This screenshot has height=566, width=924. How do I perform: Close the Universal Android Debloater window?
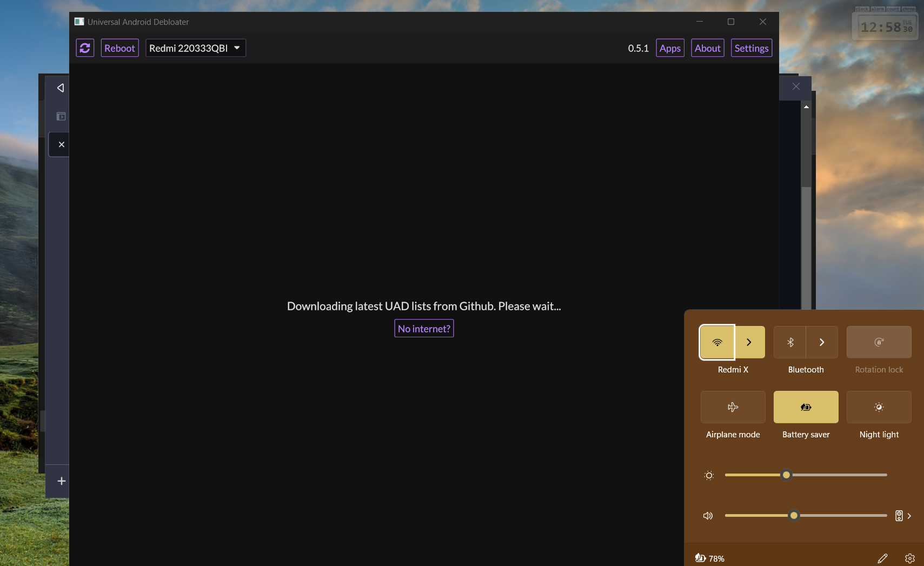click(x=763, y=22)
